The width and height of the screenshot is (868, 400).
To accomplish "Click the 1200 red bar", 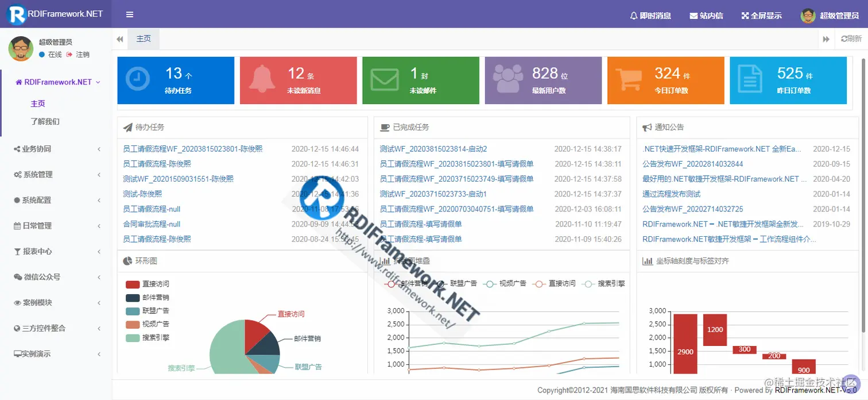I will point(715,330).
